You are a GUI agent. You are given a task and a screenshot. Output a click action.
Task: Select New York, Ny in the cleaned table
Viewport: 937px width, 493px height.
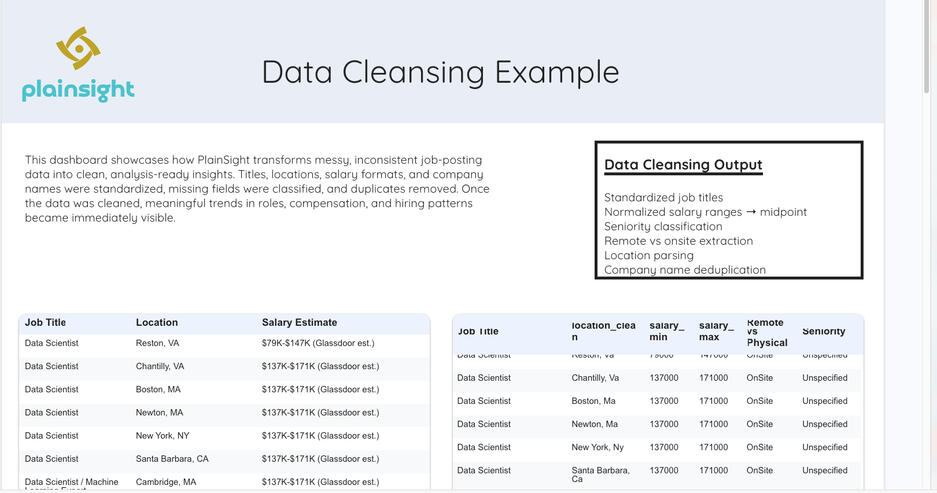[x=597, y=447]
